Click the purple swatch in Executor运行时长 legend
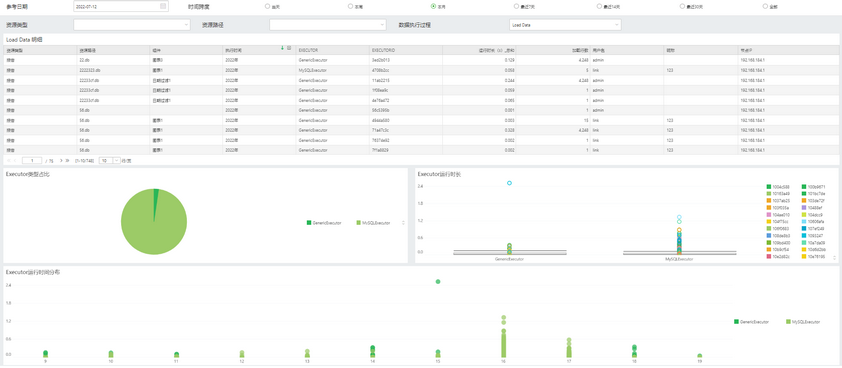Viewport: 842px width, 368px height. tap(803, 207)
